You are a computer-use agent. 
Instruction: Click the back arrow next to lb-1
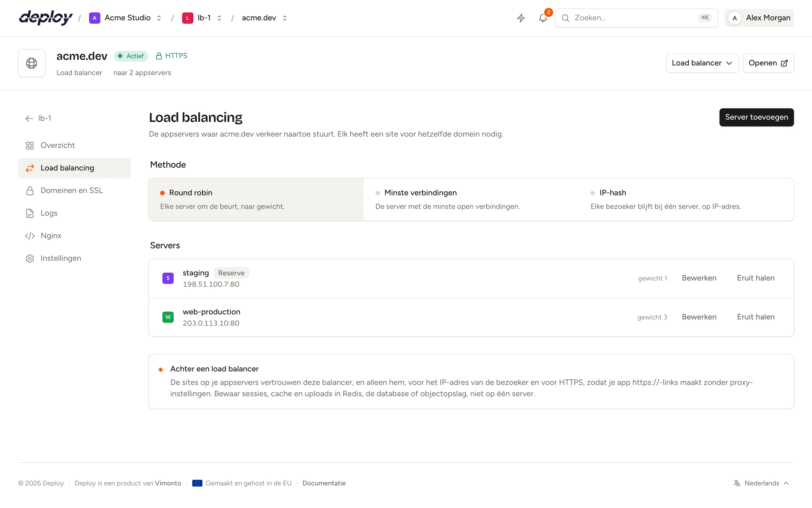pyautogui.click(x=29, y=118)
